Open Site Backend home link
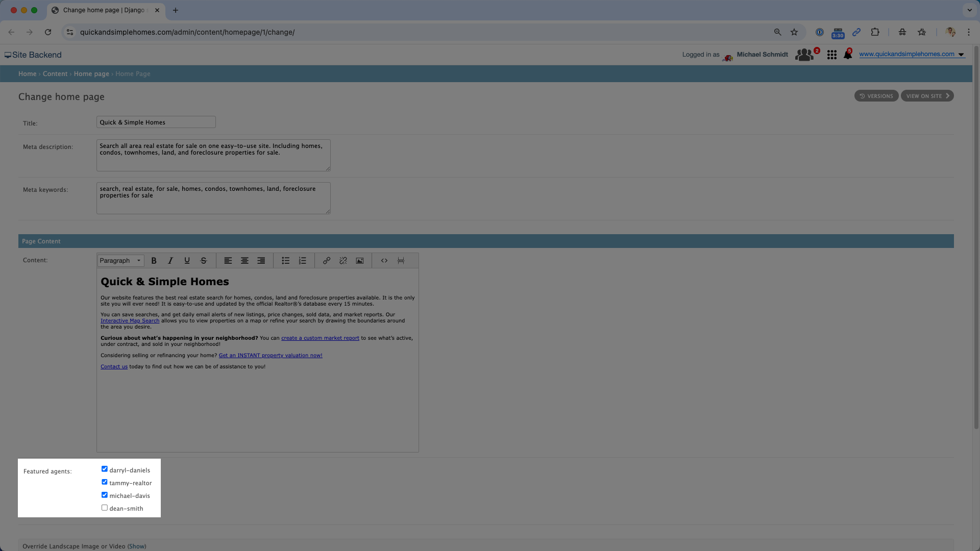This screenshot has height=551, width=980. 33,55
